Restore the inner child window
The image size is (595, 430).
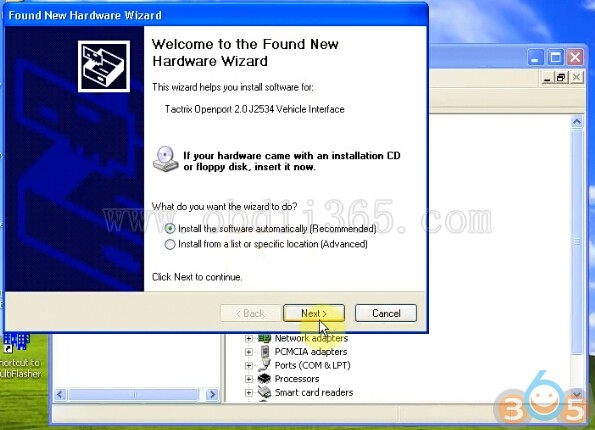pyautogui.click(x=561, y=78)
